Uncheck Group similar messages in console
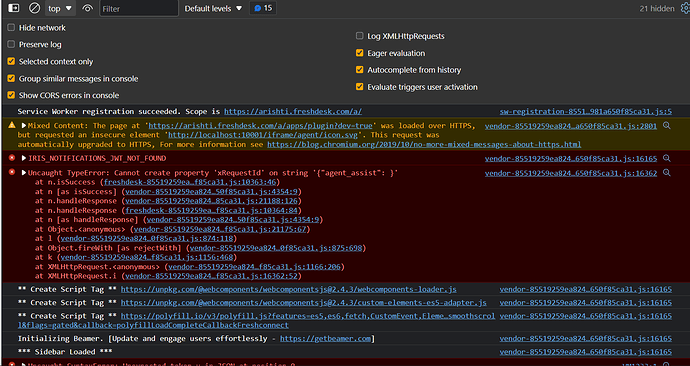The image size is (690, 366). pos(11,78)
